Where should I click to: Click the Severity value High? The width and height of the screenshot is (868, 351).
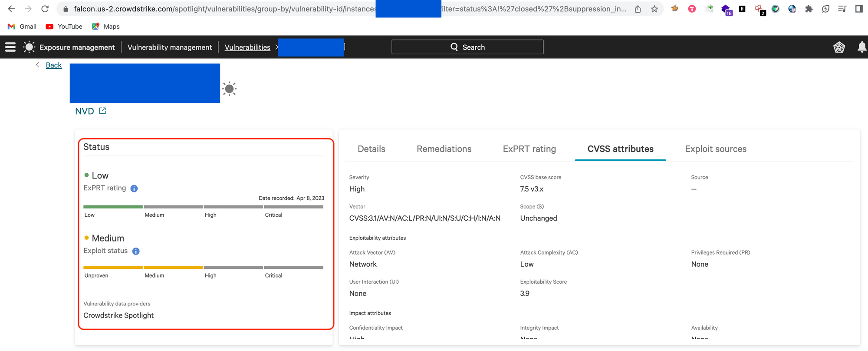(x=357, y=189)
